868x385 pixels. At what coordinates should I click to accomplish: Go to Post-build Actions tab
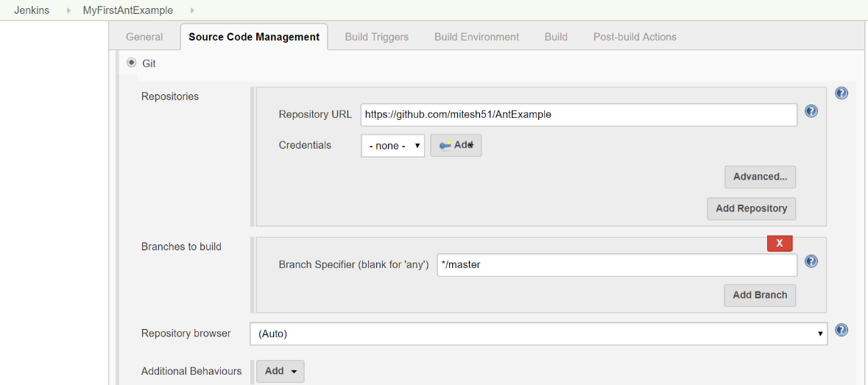tap(635, 37)
